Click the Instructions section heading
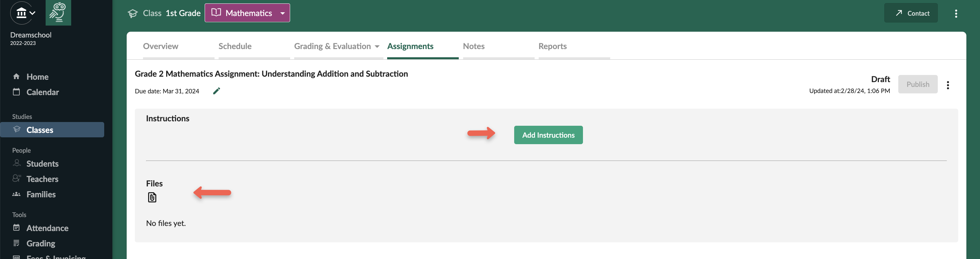 (168, 119)
